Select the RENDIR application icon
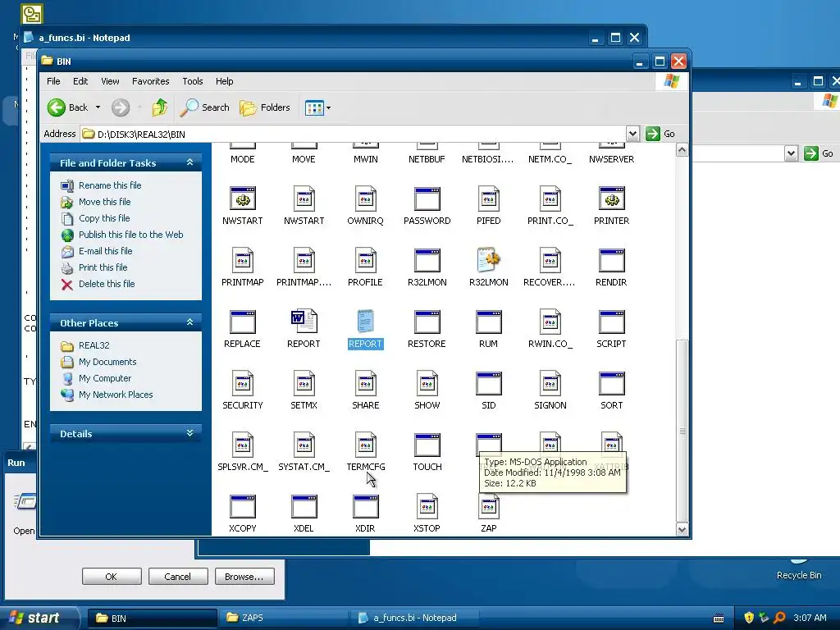 click(611, 260)
